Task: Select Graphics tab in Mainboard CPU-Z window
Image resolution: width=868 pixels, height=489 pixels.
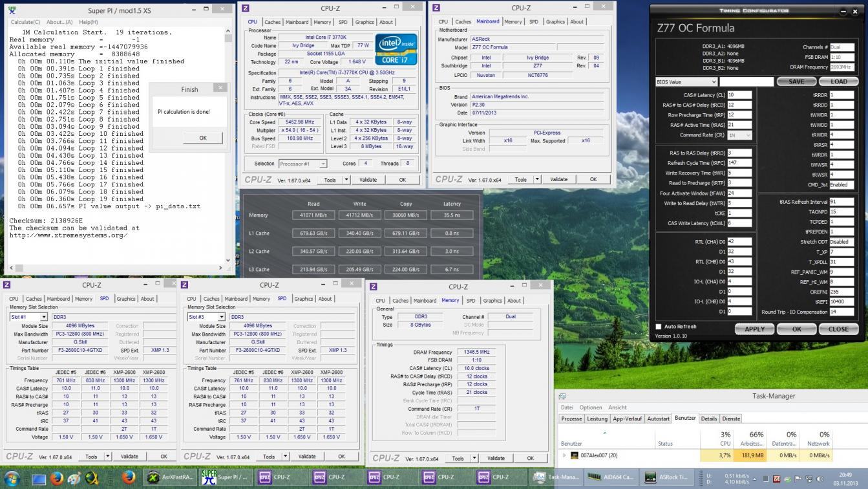Action: coord(555,21)
